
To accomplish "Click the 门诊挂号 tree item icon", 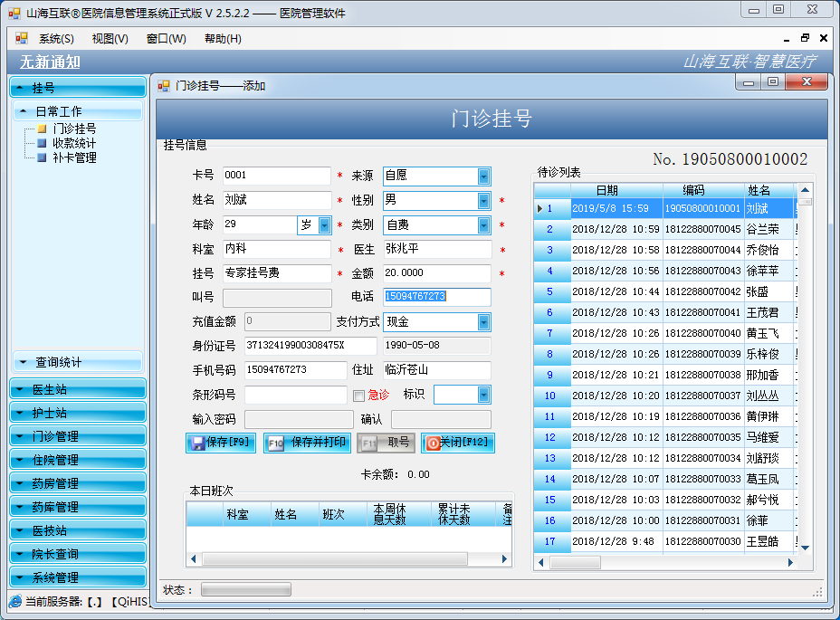I will [42, 129].
